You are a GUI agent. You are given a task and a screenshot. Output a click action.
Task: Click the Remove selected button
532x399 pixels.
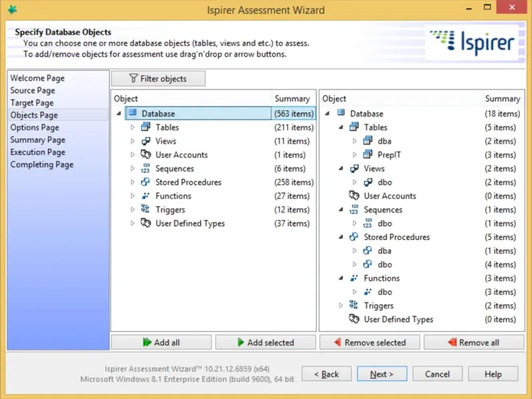point(370,342)
